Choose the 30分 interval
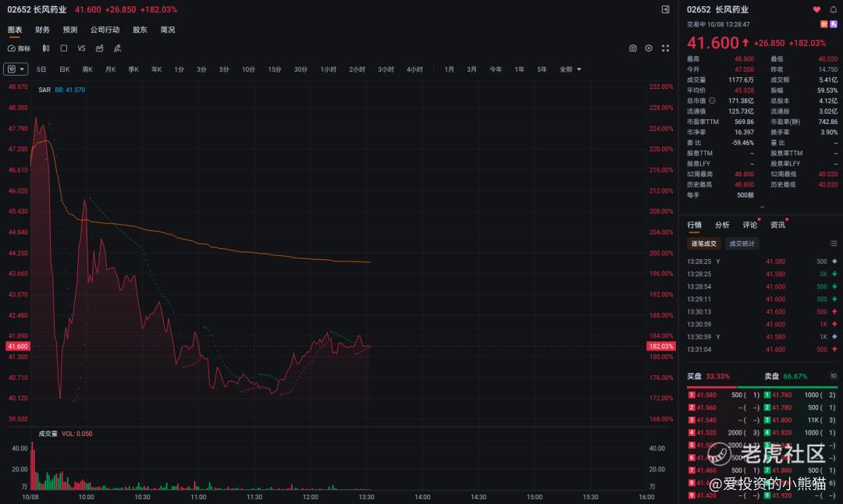Viewport: 843px width, 504px height. click(301, 69)
